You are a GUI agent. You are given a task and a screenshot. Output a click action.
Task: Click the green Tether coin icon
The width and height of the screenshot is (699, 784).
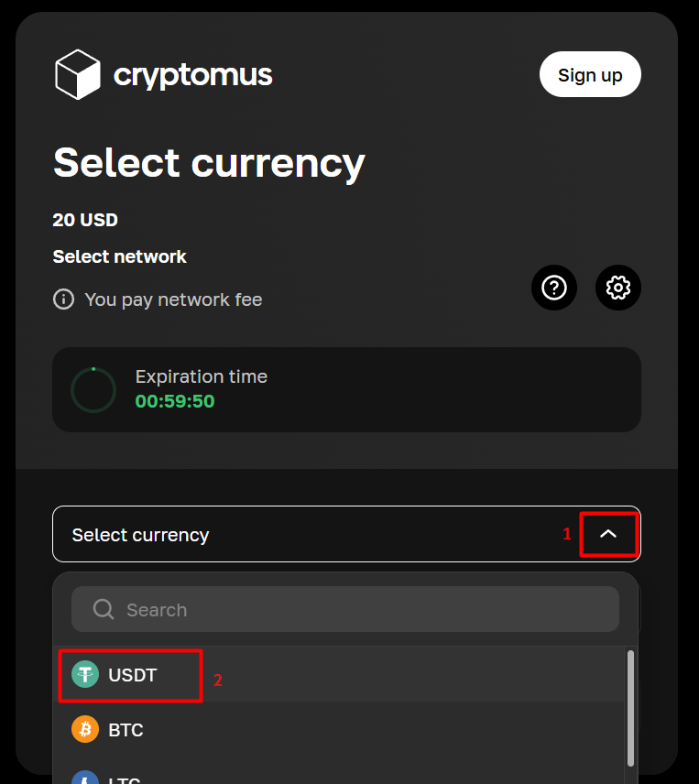(x=85, y=675)
